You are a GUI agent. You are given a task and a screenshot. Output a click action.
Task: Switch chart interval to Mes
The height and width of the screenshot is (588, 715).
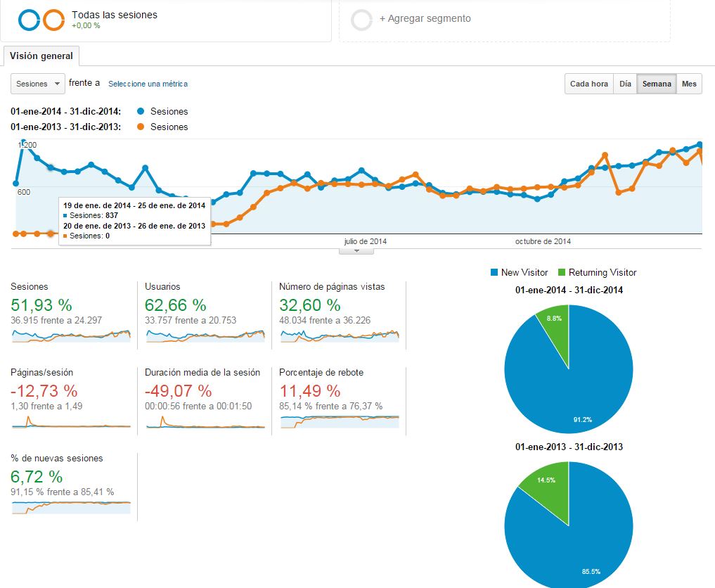tap(689, 84)
